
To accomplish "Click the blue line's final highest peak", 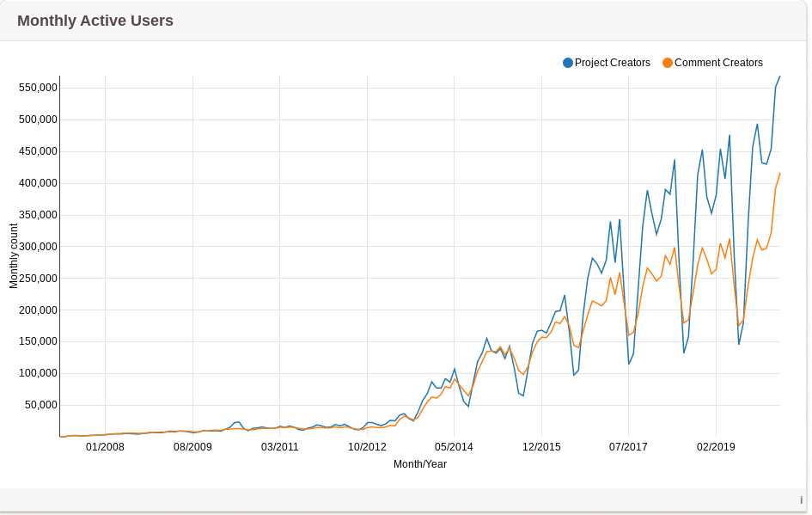I will coord(779,77).
